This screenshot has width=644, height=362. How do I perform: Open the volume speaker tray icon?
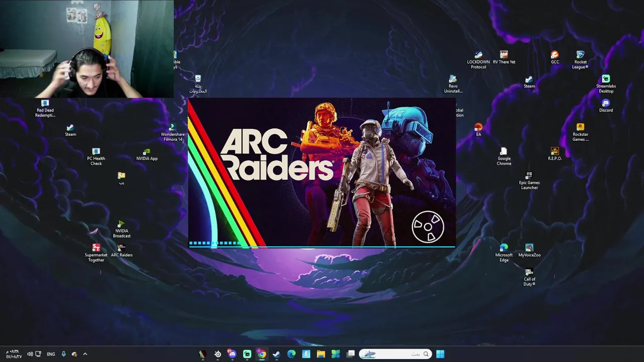click(x=30, y=354)
